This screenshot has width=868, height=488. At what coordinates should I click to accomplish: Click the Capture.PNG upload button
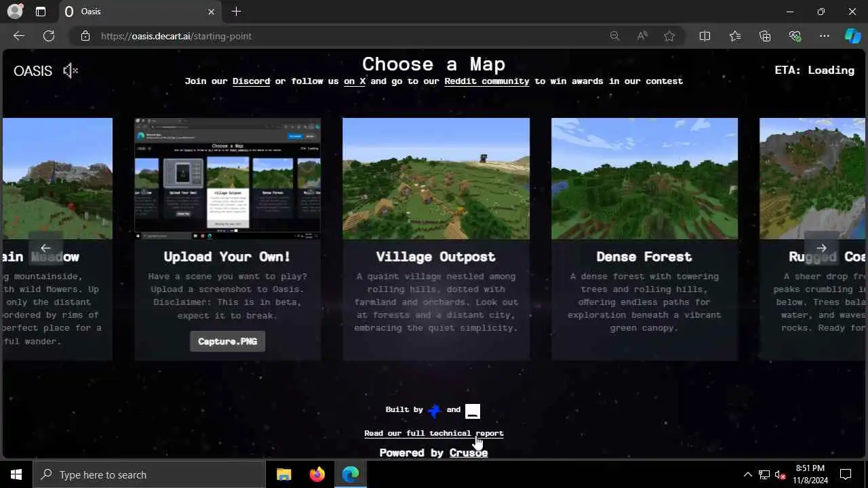tap(227, 341)
